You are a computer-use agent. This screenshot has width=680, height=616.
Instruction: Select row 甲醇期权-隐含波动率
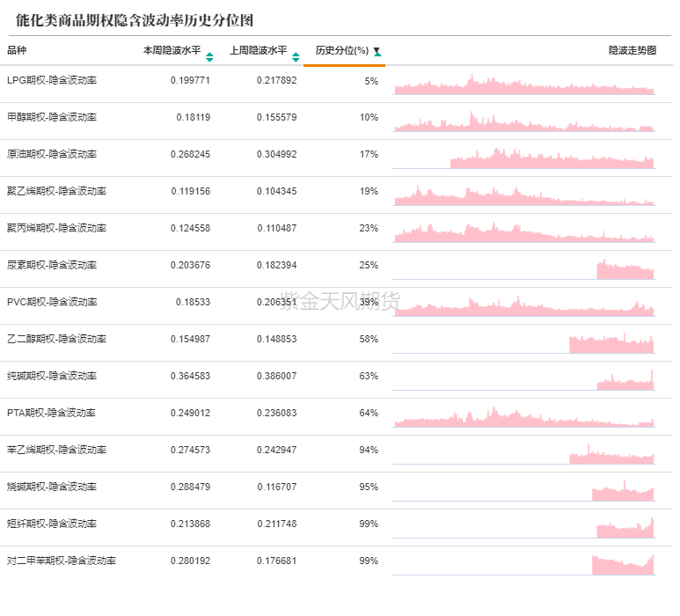coord(337,121)
